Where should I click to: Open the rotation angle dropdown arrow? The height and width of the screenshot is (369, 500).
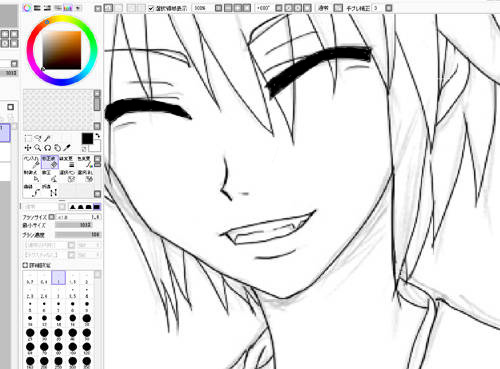tap(279, 8)
